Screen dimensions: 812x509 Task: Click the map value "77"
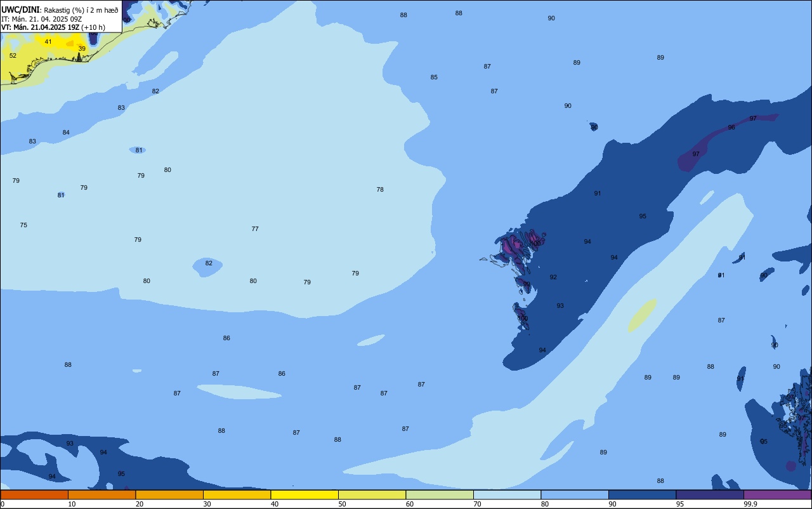(x=255, y=229)
